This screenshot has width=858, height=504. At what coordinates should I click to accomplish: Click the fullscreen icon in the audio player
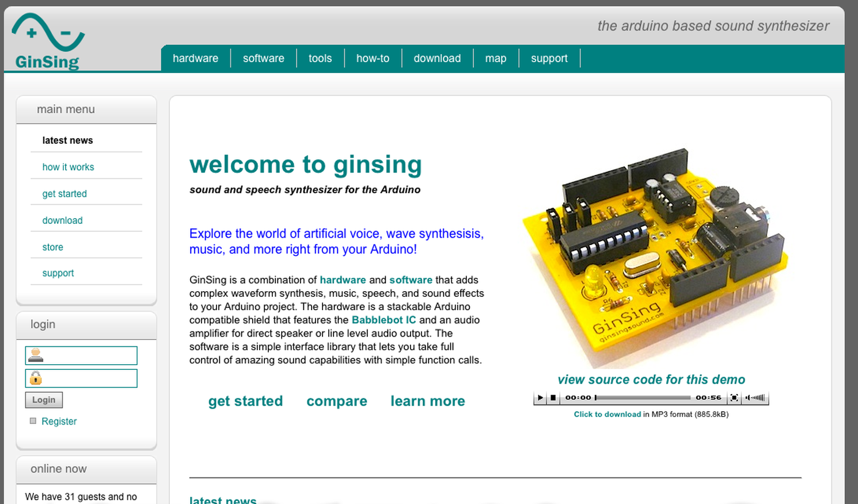pyautogui.click(x=734, y=398)
